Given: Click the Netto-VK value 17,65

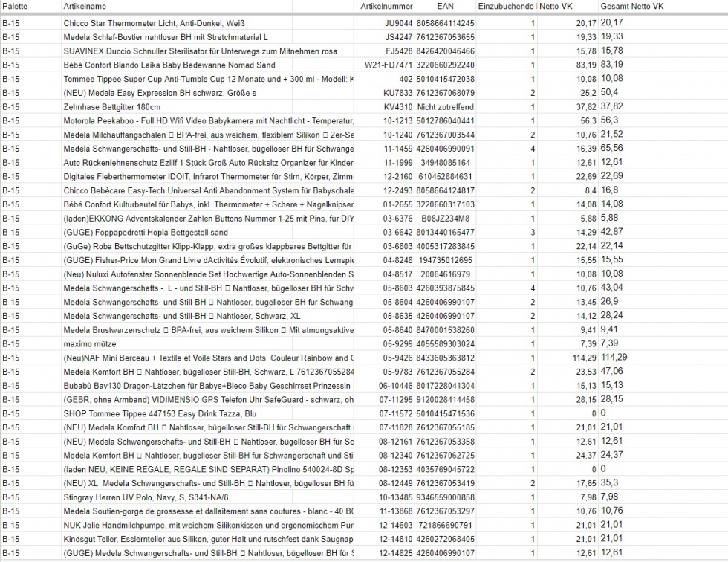Looking at the screenshot, I should coord(586,483).
